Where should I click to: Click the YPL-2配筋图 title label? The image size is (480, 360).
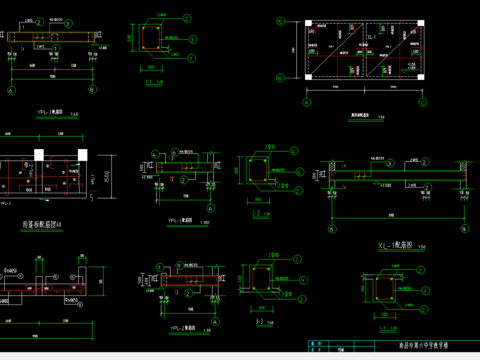[183, 328]
